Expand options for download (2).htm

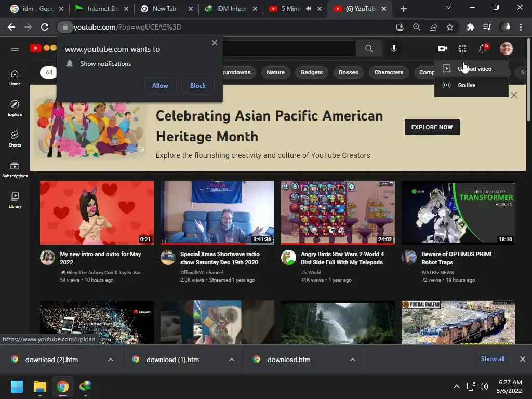tap(110, 360)
